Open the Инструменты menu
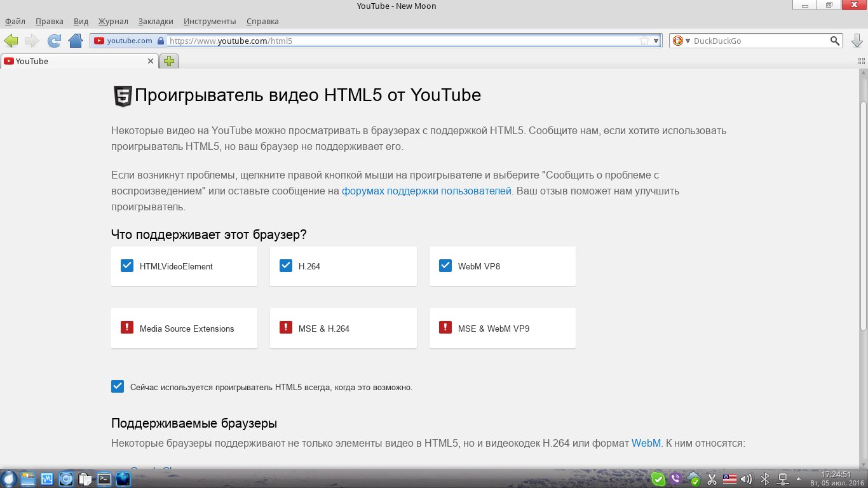This screenshot has height=488, width=868. click(x=210, y=21)
